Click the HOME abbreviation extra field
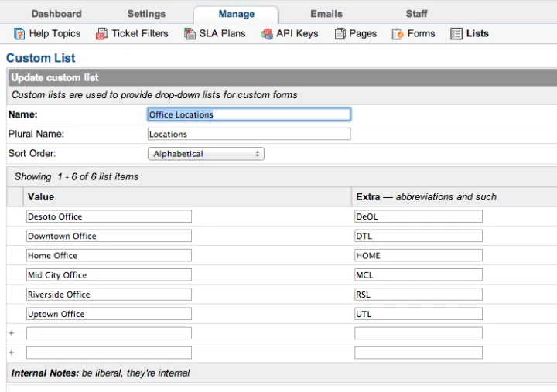Screen dimensions: 557x392 (418, 255)
